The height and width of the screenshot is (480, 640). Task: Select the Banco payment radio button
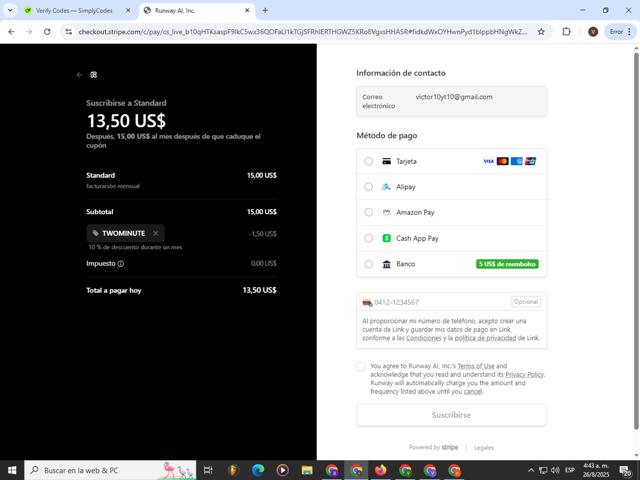[x=369, y=264]
